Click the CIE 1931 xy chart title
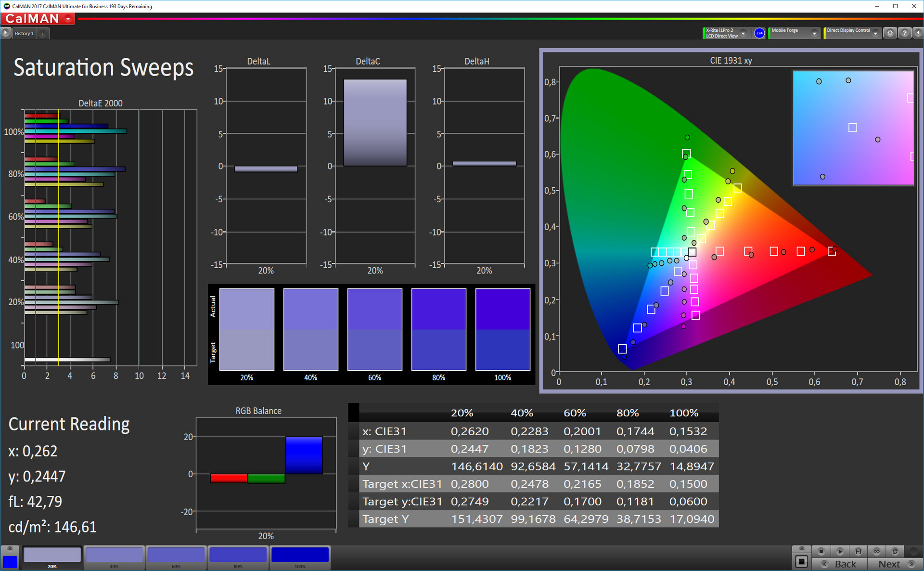 [x=731, y=60]
